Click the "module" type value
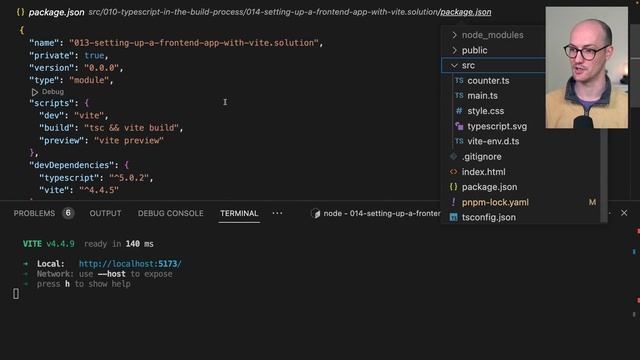The height and width of the screenshot is (360, 640). [x=89, y=80]
